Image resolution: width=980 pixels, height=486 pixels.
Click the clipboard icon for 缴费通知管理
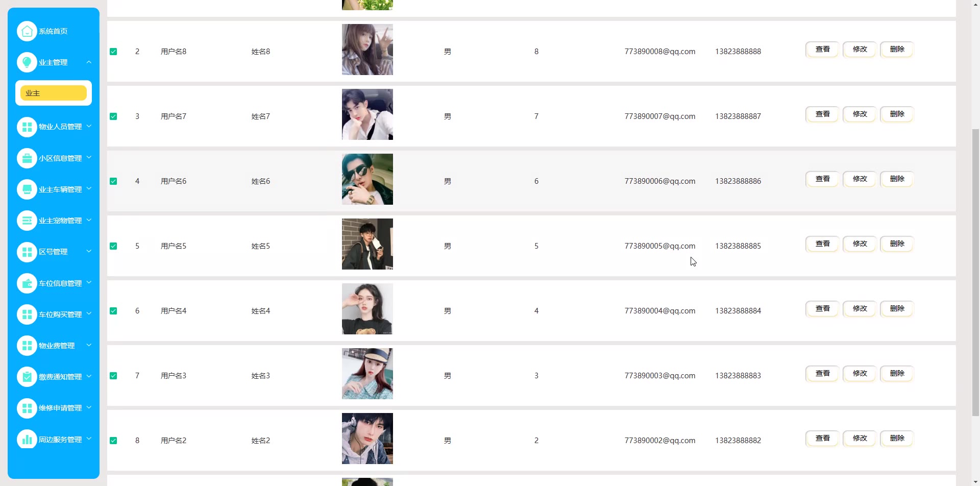click(x=27, y=377)
